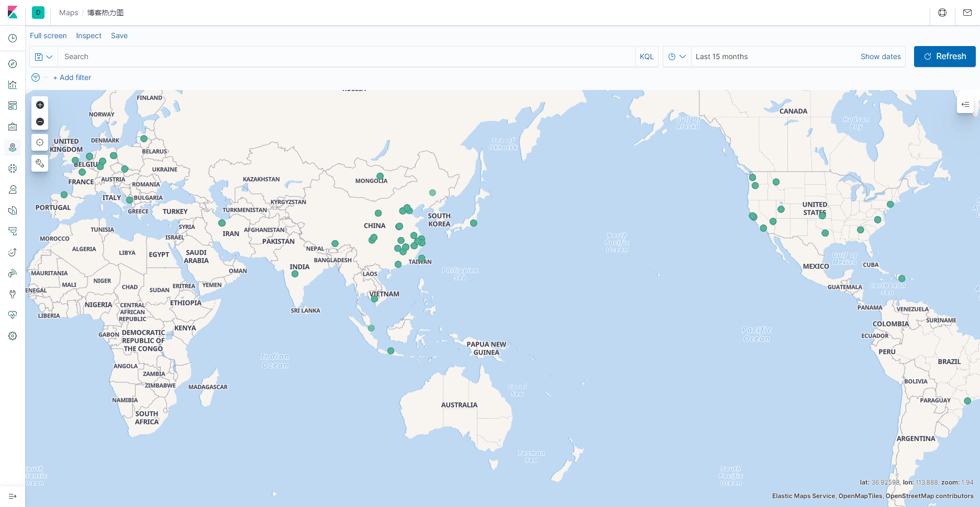Click OpenMapTiles attribution link
The image size is (980, 507).
860,496
